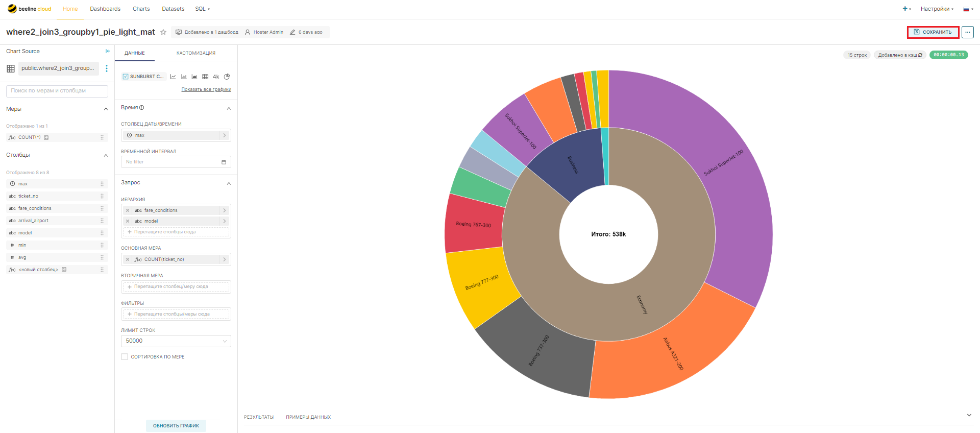Collapse the Время section
The height and width of the screenshot is (433, 980).
point(229,108)
